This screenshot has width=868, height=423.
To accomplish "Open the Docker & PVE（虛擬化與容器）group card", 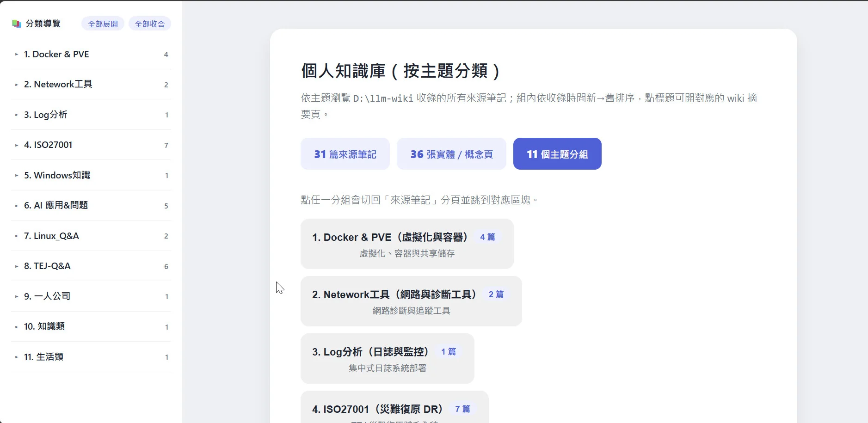I will pyautogui.click(x=407, y=244).
